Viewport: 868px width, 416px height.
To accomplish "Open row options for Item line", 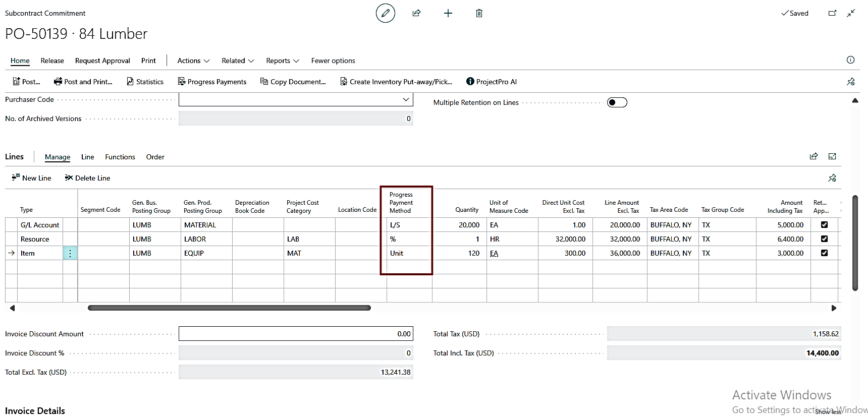I will click(70, 253).
